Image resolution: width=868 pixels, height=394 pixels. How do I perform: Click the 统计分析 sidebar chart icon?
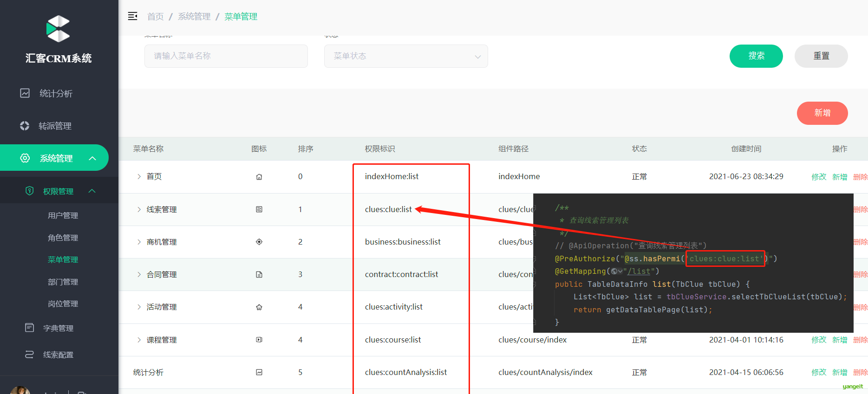click(25, 93)
